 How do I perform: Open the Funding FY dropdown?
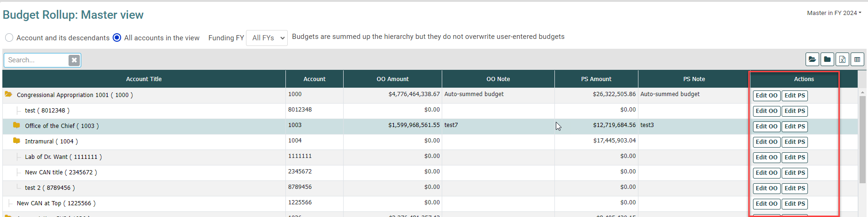click(x=267, y=38)
